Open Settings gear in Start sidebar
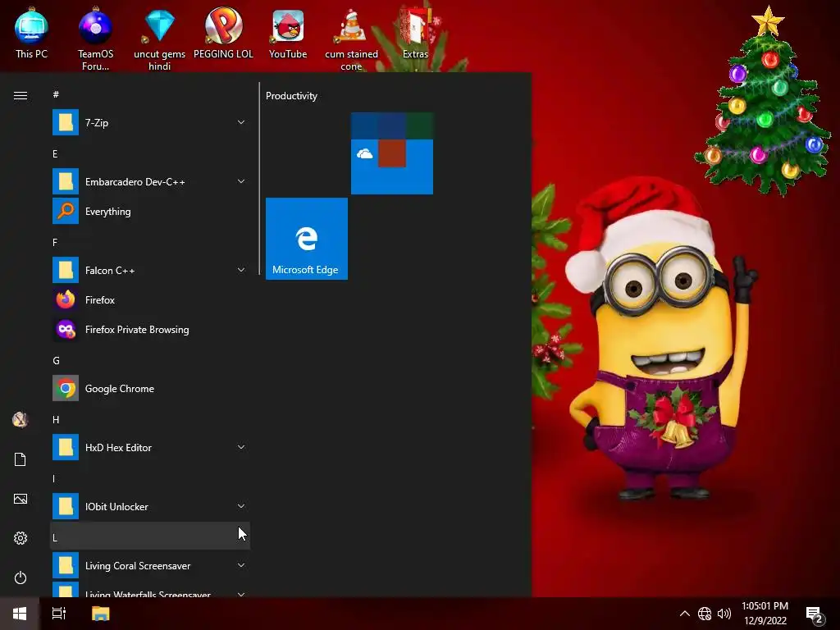 click(x=21, y=538)
